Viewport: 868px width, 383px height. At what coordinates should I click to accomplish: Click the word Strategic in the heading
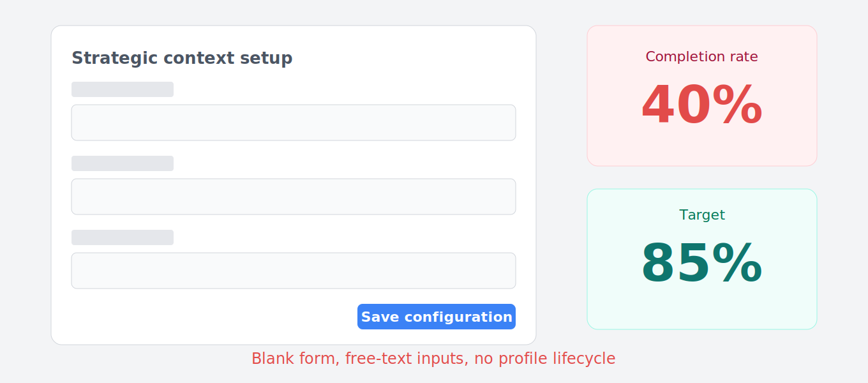(105, 58)
